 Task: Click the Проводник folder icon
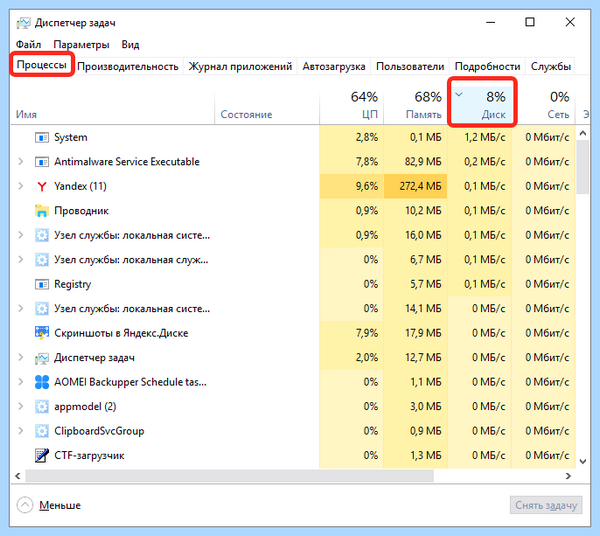tap(42, 211)
